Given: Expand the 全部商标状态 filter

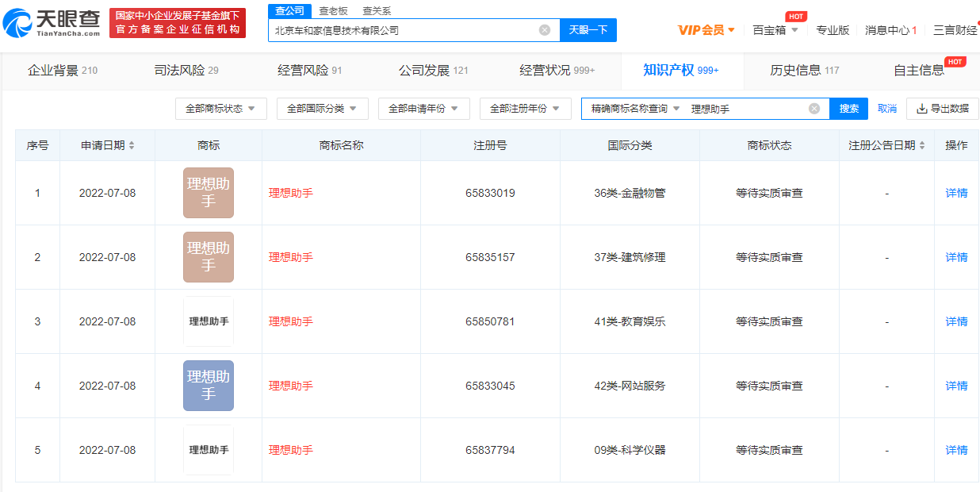Looking at the screenshot, I should (x=220, y=109).
